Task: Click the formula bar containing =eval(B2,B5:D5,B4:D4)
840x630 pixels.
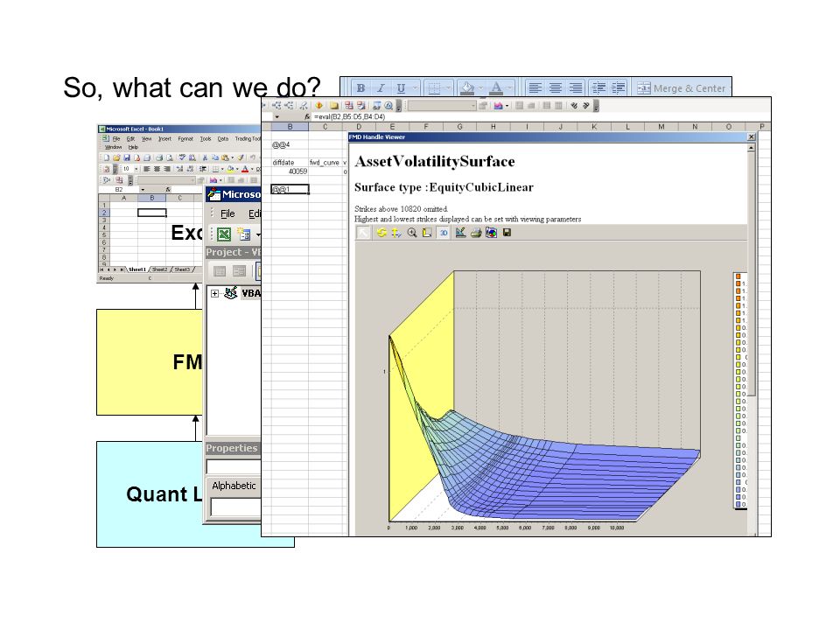Action: [541, 116]
